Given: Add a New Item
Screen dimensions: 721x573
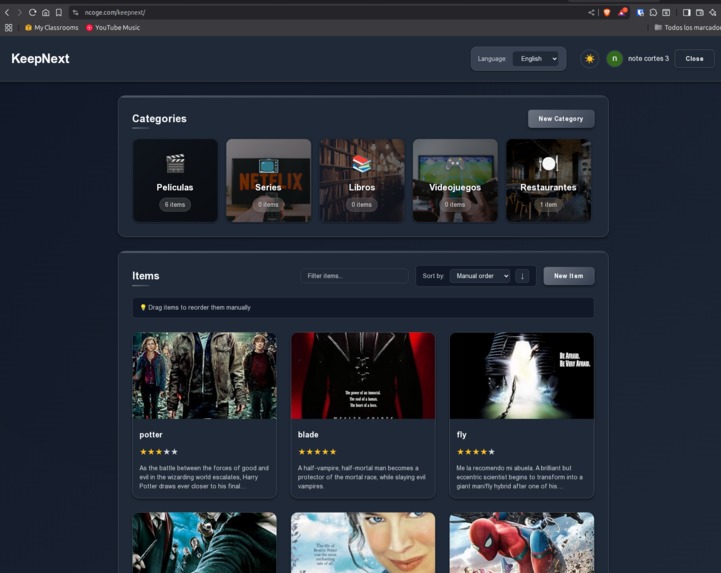Looking at the screenshot, I should (x=569, y=276).
